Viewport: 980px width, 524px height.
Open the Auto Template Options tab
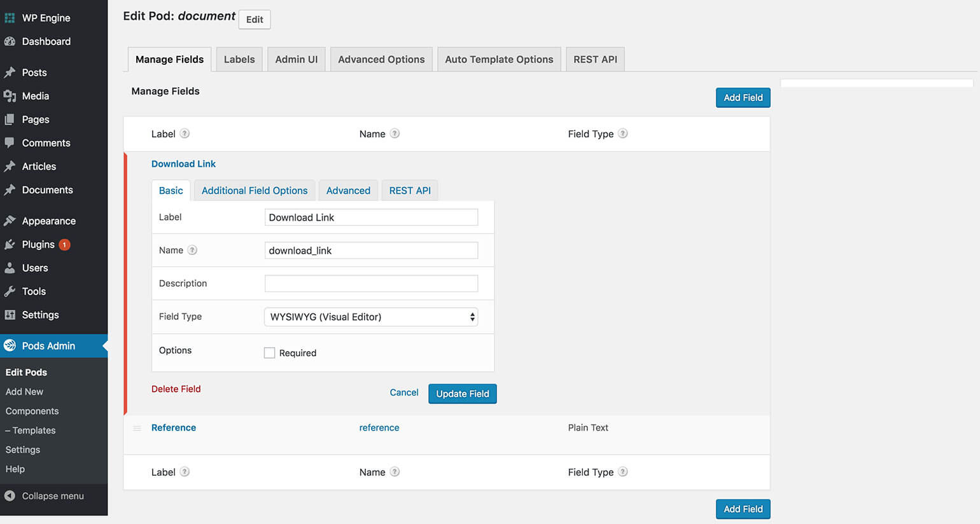(499, 59)
